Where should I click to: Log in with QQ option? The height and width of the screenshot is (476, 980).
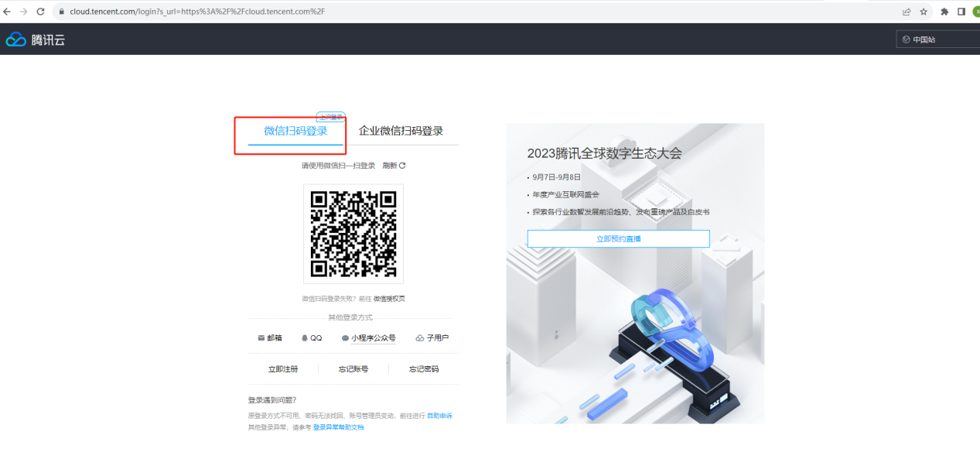point(312,338)
